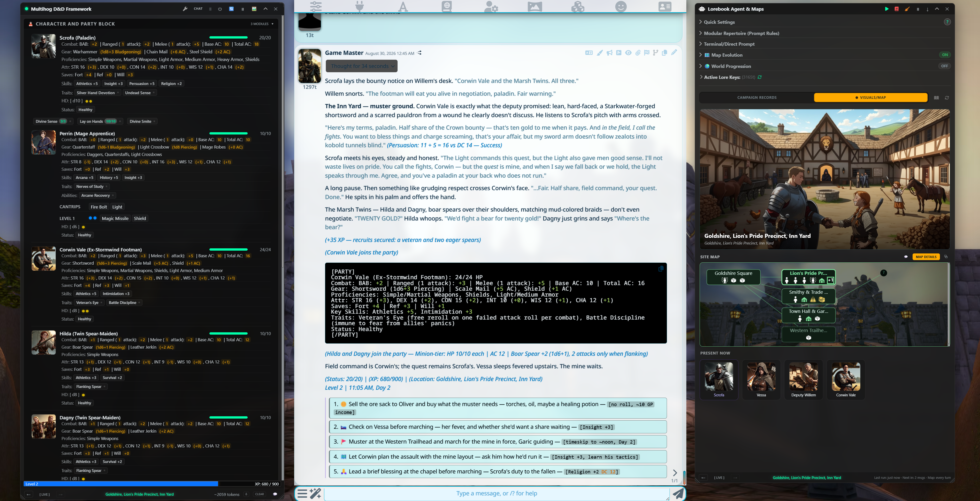Screen dimensions: 980x501
Task: Attach a file to Game Master message
Action: (x=638, y=53)
